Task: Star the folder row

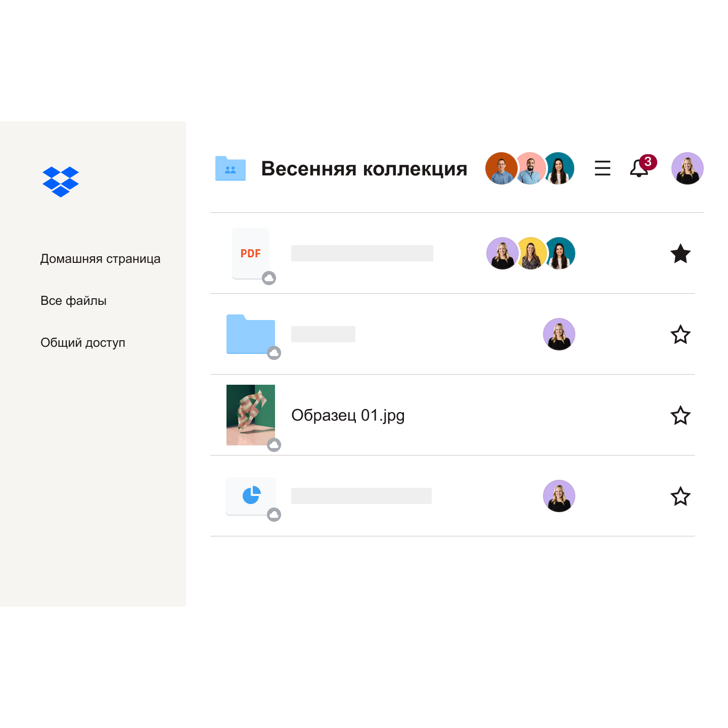Action: [680, 334]
